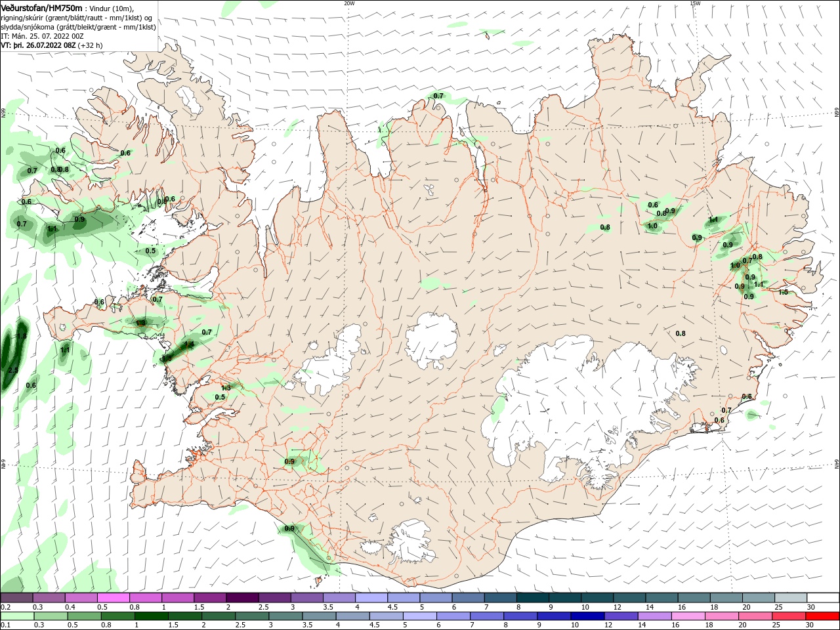Click the '0.4' label under the upper legend
The height and width of the screenshot is (630, 840).
[70, 608]
